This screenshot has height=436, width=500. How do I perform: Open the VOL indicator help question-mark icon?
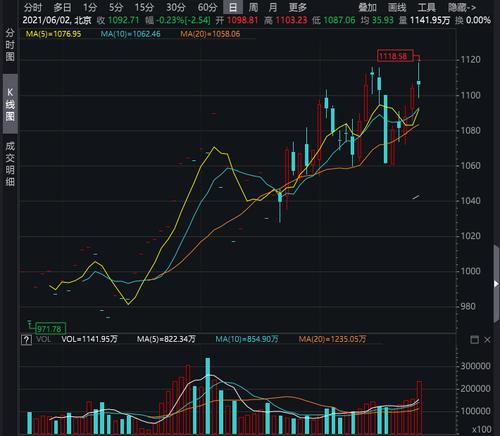pyautogui.click(x=26, y=340)
